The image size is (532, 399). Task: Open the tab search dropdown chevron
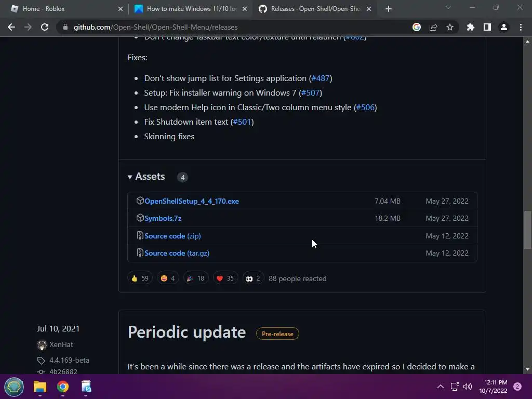click(448, 7)
